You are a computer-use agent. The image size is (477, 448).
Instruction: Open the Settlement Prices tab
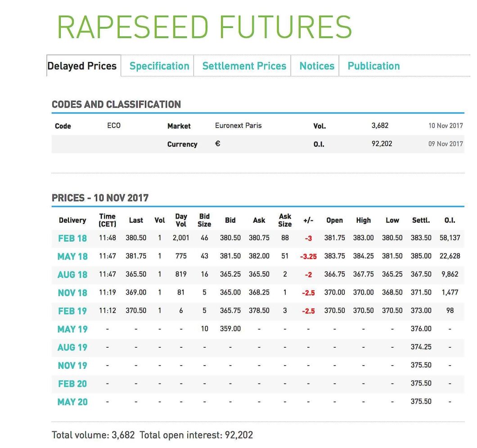(x=244, y=66)
